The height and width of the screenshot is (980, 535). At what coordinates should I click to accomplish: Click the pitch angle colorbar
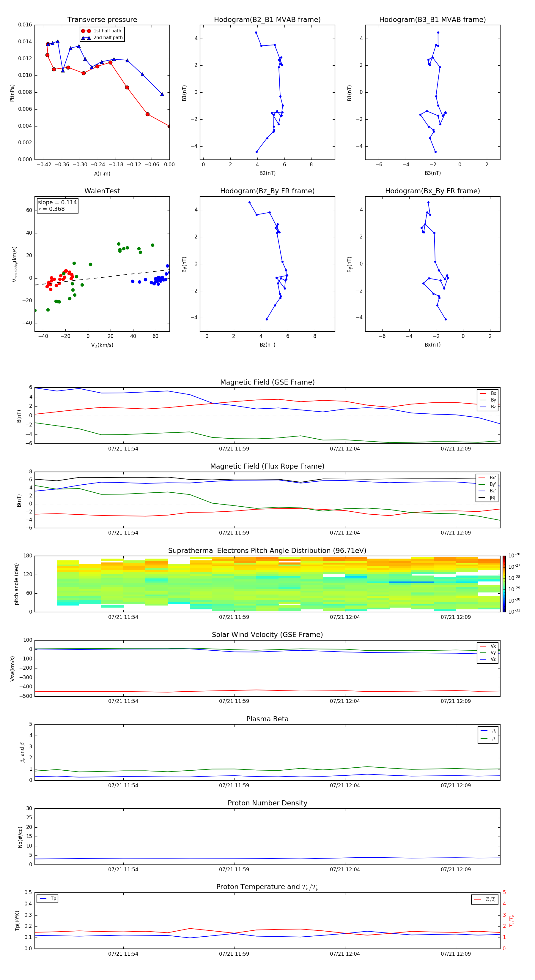point(504,584)
